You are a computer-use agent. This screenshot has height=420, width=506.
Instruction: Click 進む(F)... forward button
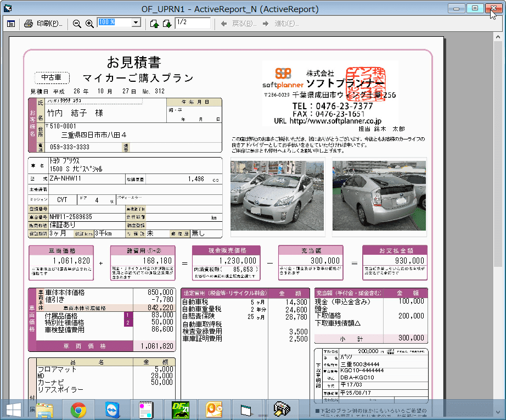pos(286,24)
